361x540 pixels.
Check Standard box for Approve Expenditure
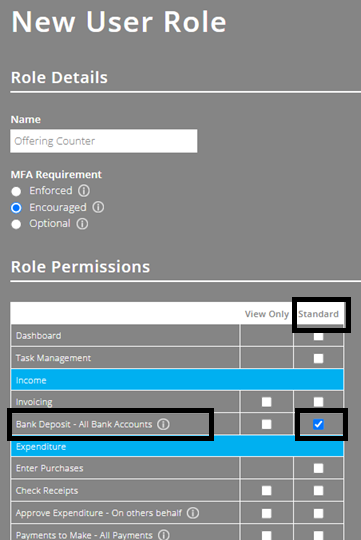[x=318, y=513]
